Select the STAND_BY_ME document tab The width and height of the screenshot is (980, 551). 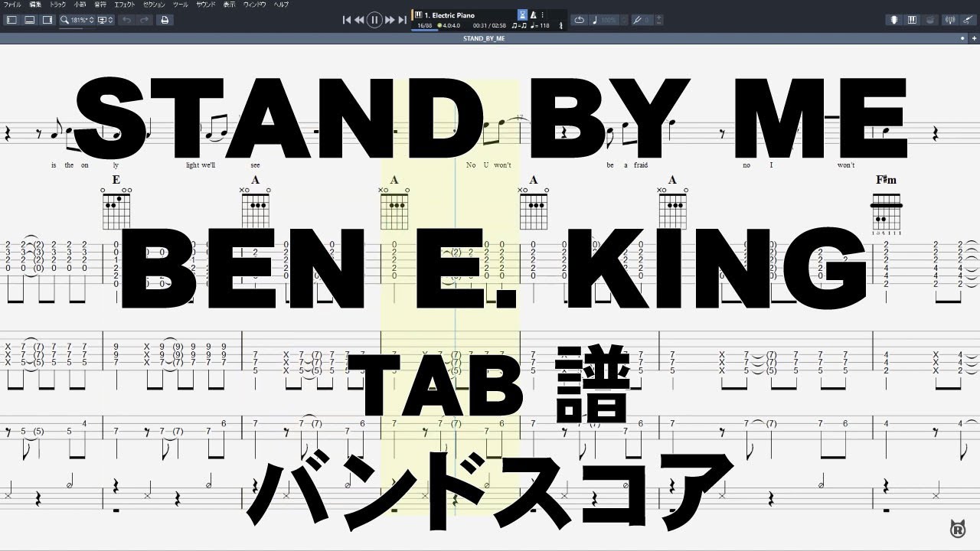tap(485, 37)
